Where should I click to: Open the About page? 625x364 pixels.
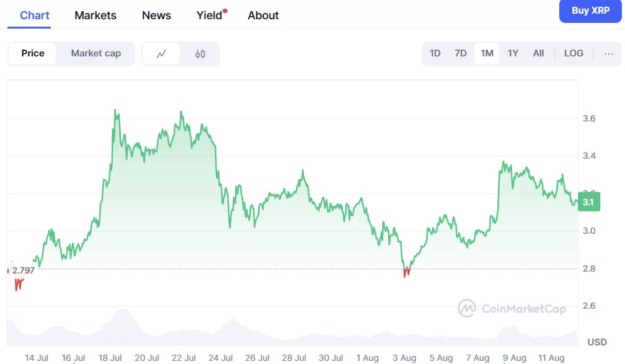point(263,15)
